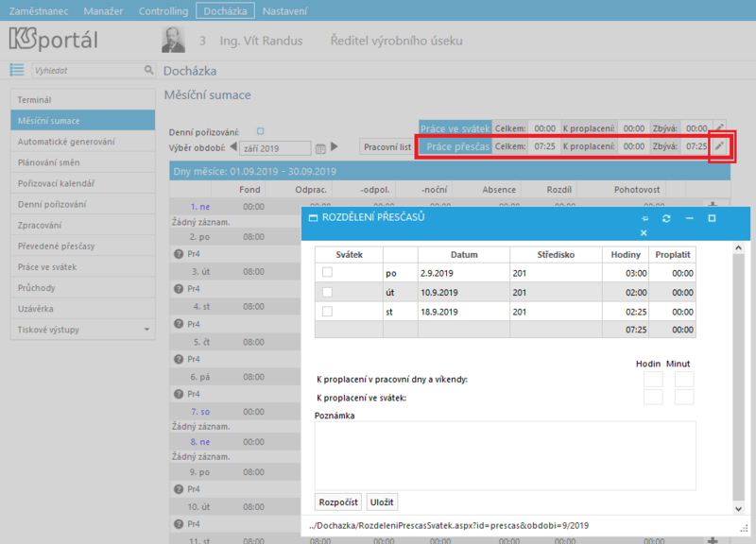Screen dimensions: 756x544
Task: Go to the previous month arrow
Action: [233, 146]
